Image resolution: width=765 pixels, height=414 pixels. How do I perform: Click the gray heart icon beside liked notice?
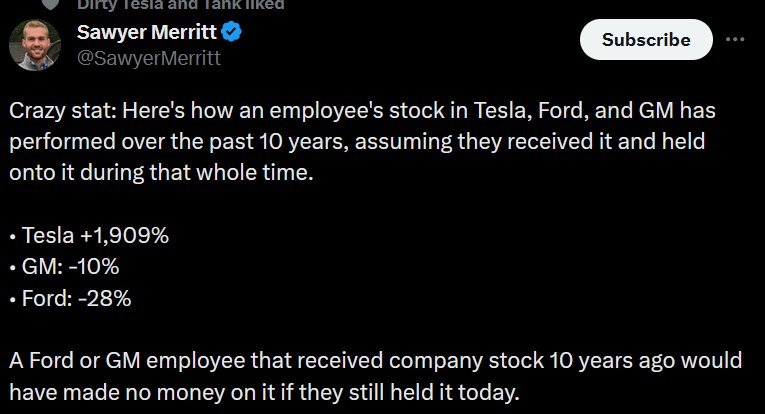coord(50,4)
